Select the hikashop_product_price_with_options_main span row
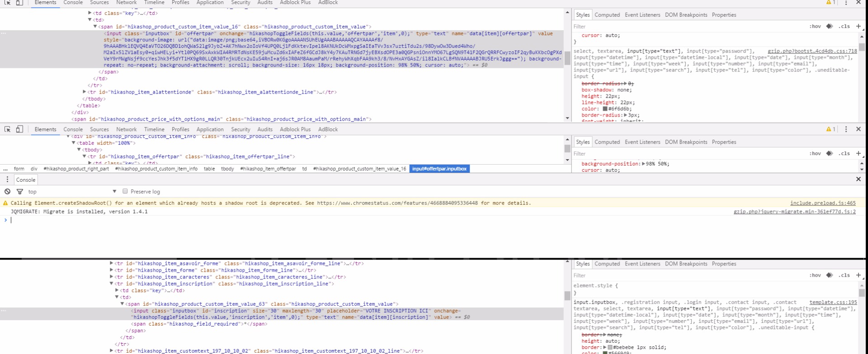Image resolution: width=868 pixels, height=354 pixels. [282, 119]
